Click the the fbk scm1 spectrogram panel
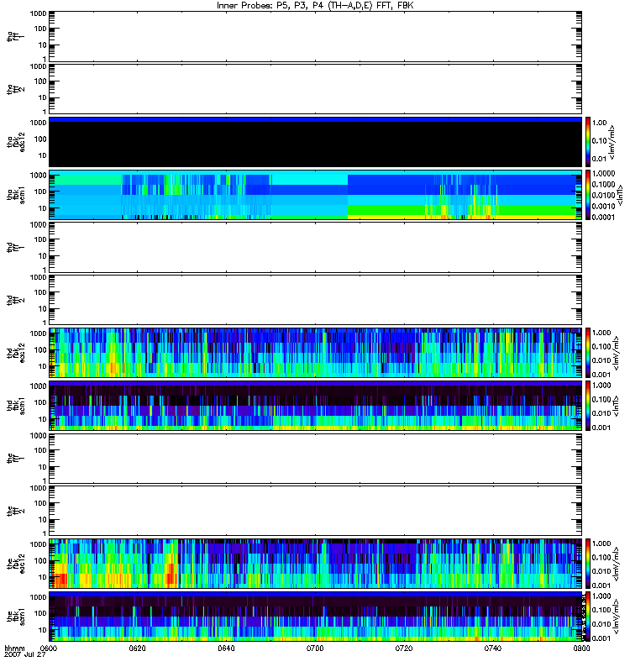This screenshot has height=672, width=630. 315,617
